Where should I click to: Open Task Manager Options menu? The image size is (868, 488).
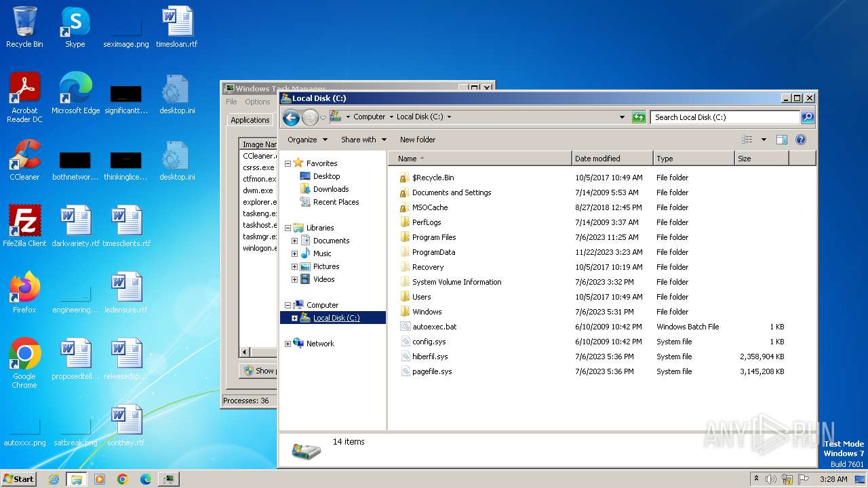point(258,102)
